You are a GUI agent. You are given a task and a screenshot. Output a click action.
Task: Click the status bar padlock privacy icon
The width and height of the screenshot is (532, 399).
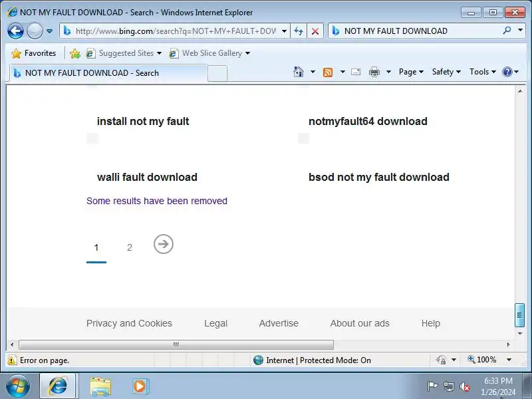click(x=441, y=360)
